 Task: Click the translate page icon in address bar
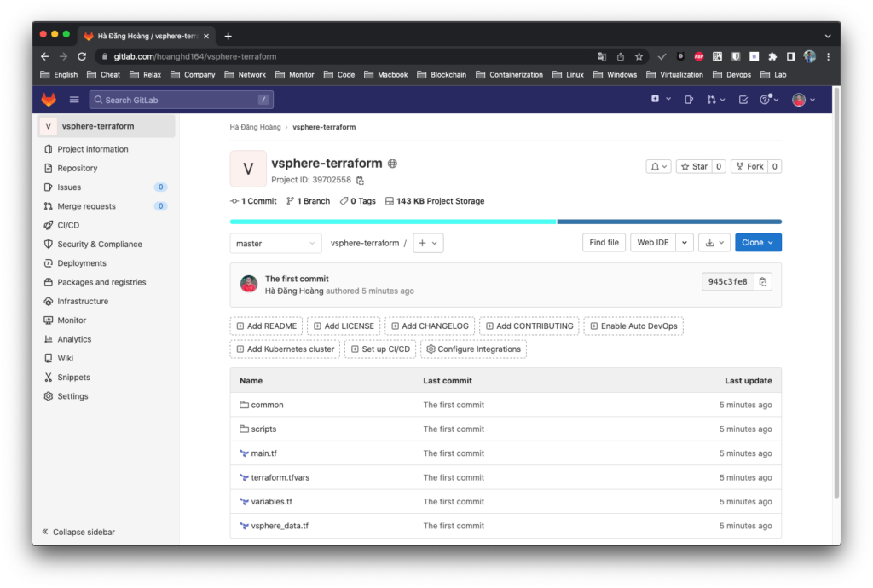(x=602, y=56)
